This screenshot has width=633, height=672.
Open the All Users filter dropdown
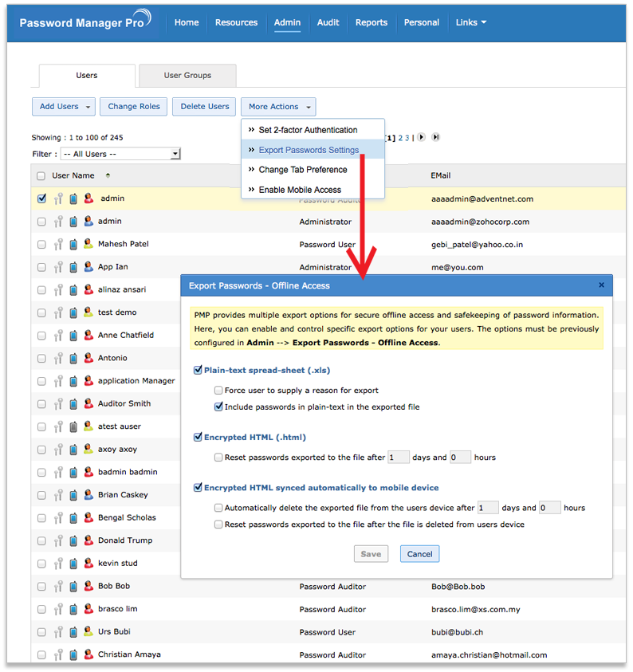[120, 154]
